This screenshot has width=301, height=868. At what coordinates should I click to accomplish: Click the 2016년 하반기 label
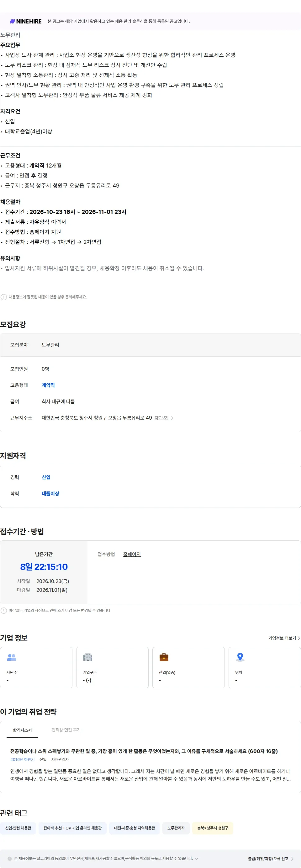pyautogui.click(x=23, y=759)
